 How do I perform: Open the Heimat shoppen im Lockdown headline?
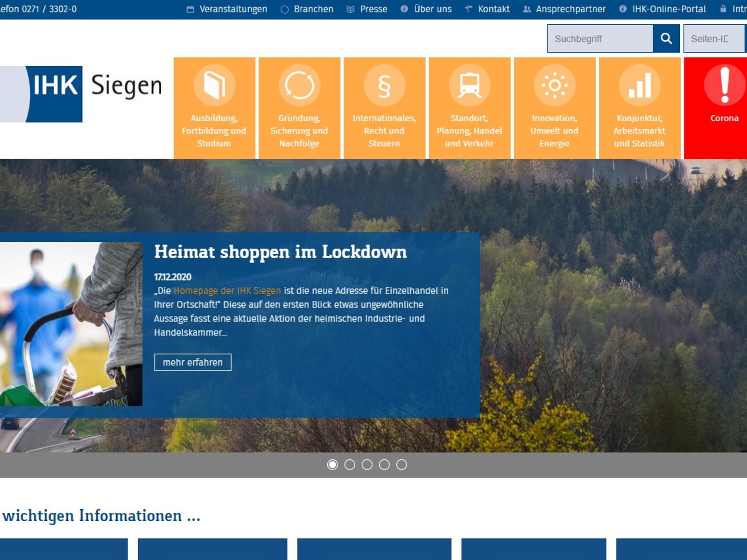[281, 252]
